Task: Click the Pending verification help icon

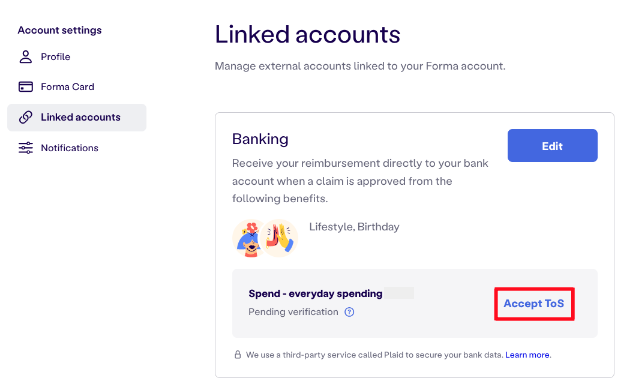Action: (349, 312)
